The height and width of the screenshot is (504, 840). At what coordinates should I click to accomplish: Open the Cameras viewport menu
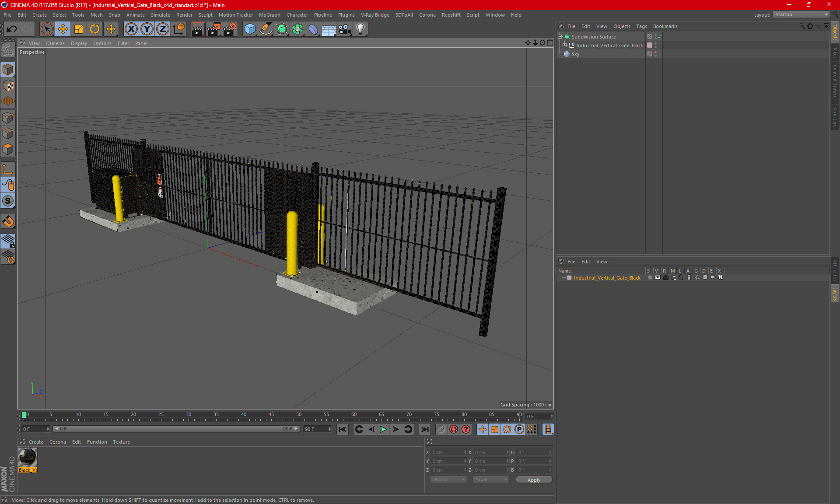[x=55, y=43]
